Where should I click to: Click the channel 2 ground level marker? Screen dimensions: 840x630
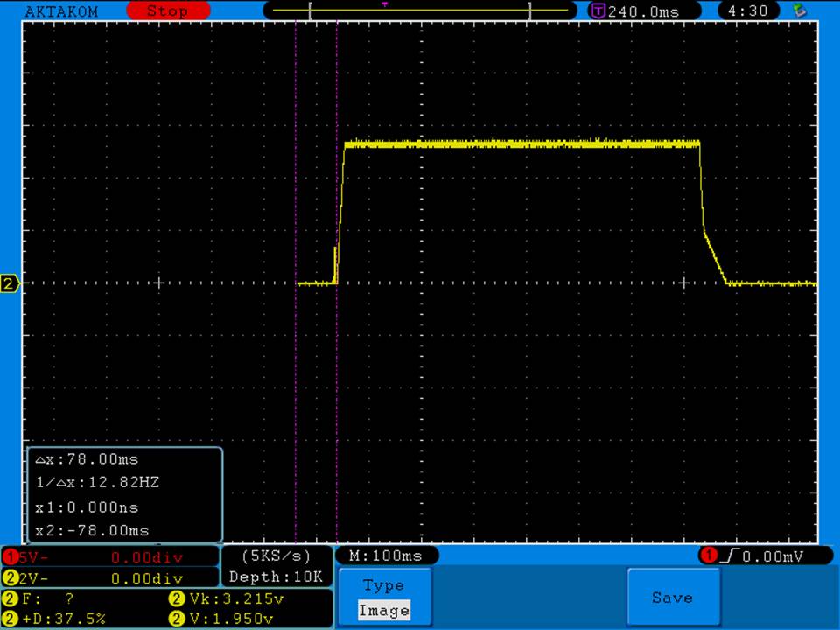tap(10, 283)
